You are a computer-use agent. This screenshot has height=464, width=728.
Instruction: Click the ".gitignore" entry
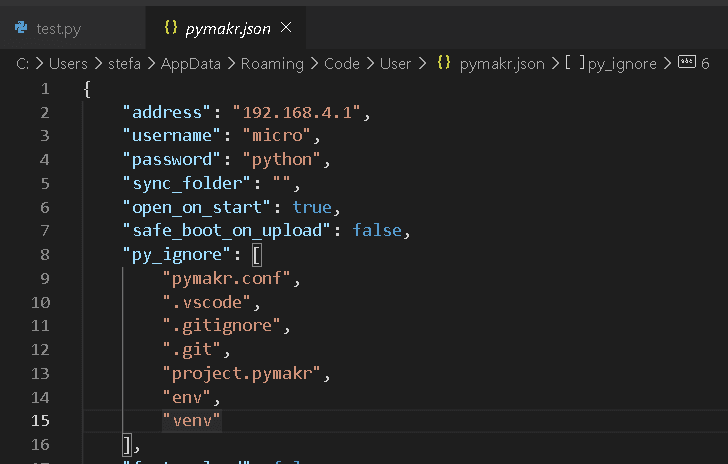click(x=221, y=325)
